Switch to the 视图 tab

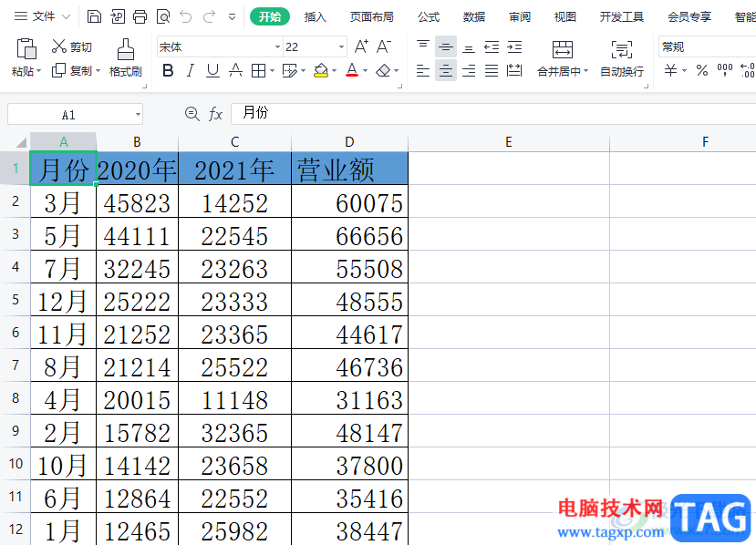tap(565, 17)
